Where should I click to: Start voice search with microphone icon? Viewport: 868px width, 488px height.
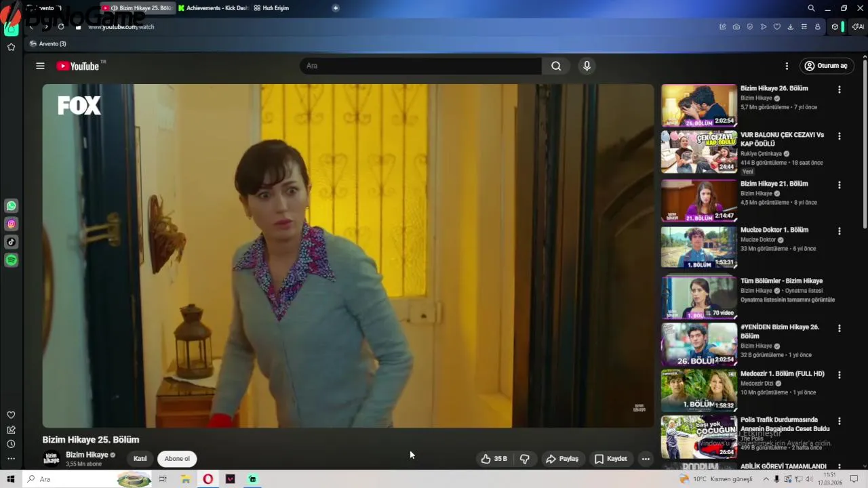(587, 66)
